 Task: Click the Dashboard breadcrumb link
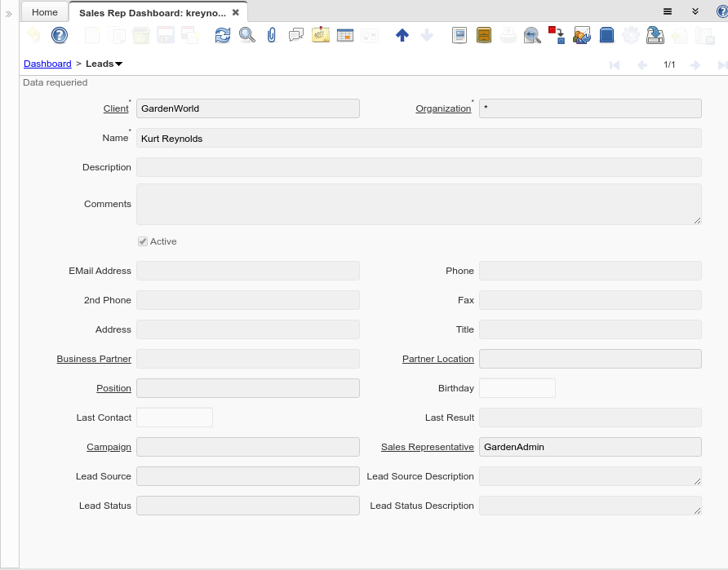click(x=47, y=64)
